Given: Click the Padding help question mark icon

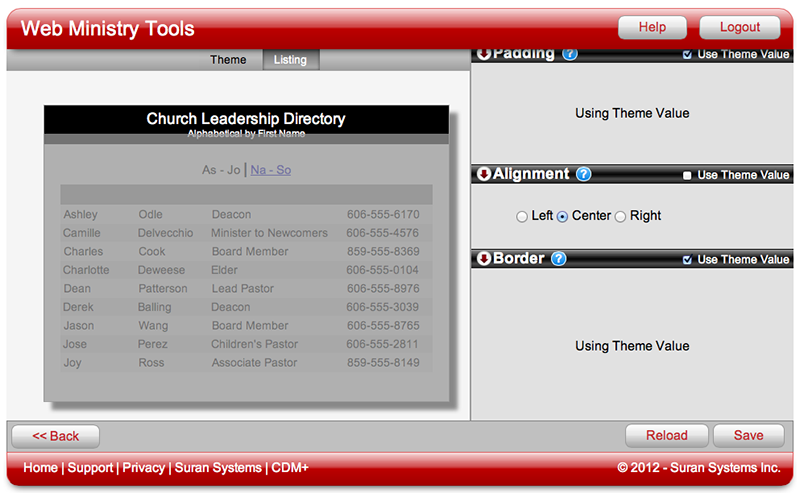Looking at the screenshot, I should (x=570, y=54).
